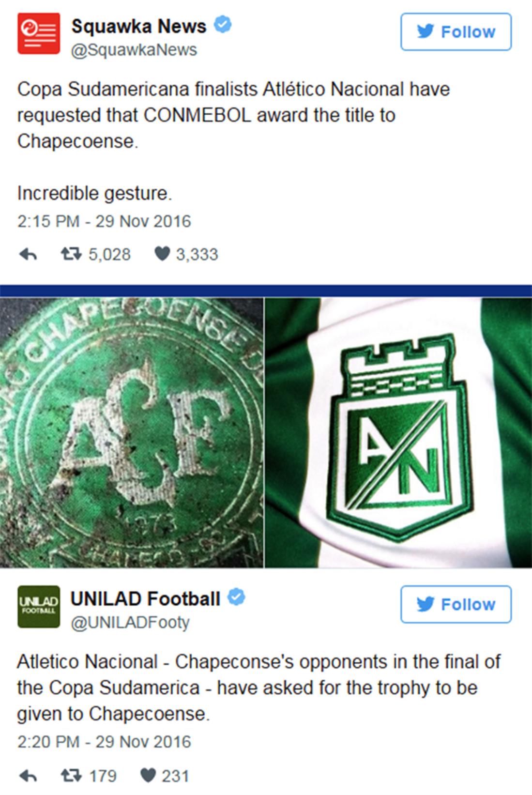Retweet the Squawka News tweet
Image resolution: width=532 pixels, height=795 pixels.
[71, 254]
